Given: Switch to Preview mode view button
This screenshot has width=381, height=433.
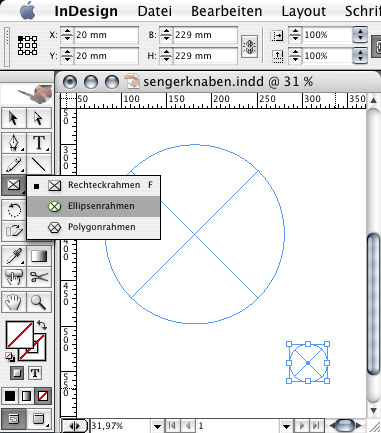Looking at the screenshot, I should coord(39,418).
